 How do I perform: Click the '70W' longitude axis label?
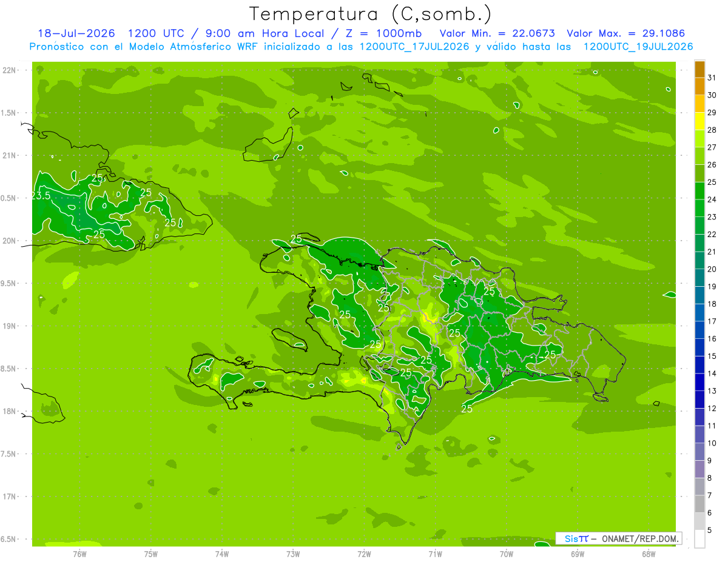tap(506, 554)
